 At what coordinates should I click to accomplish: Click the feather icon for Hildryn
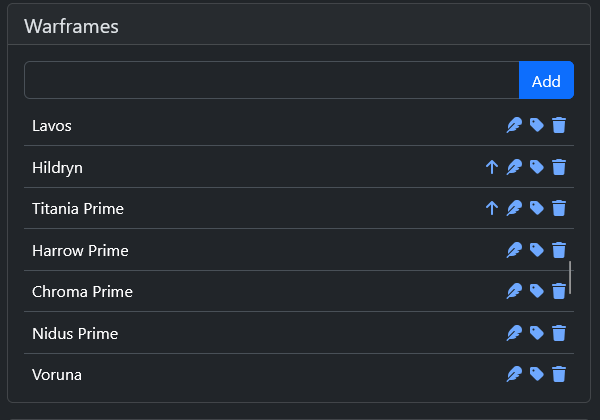click(x=514, y=167)
